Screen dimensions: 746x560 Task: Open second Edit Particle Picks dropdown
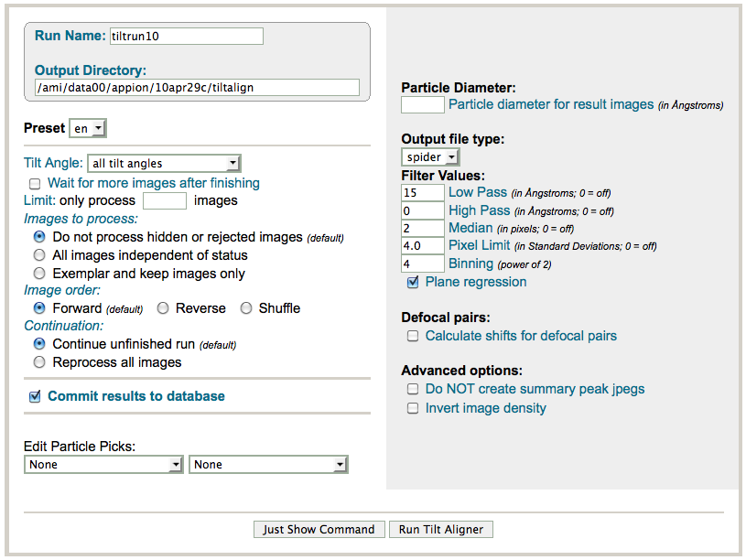pyautogui.click(x=268, y=464)
